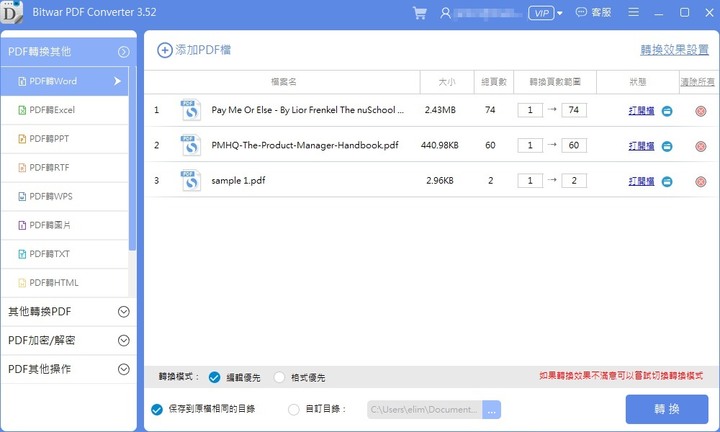Open the hamburger menu
Image resolution: width=720 pixels, height=432 pixels.
point(634,12)
